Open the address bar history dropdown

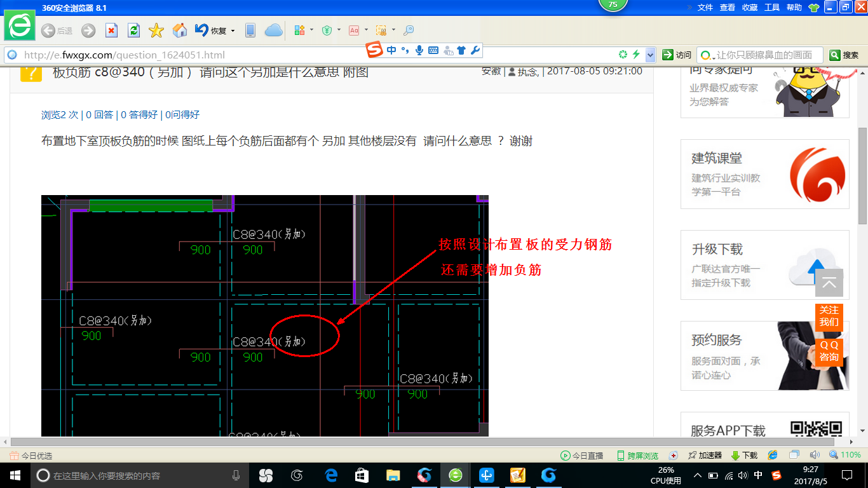pyautogui.click(x=650, y=55)
